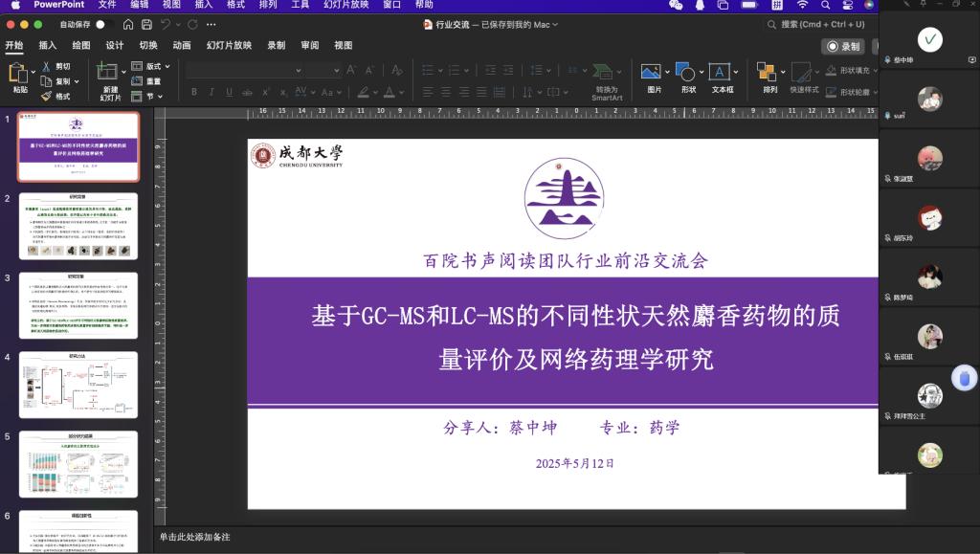Click the search field in title bar

tap(821, 24)
